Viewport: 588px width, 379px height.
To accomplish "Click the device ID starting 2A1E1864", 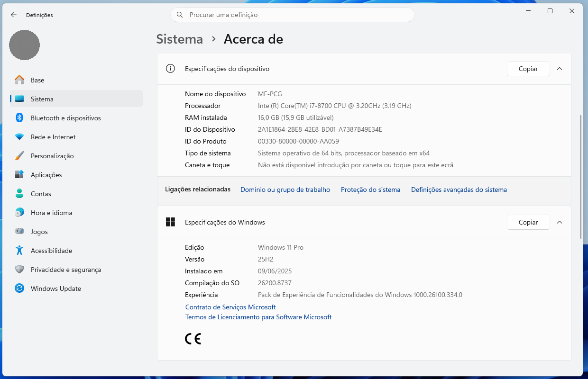I will coord(320,129).
